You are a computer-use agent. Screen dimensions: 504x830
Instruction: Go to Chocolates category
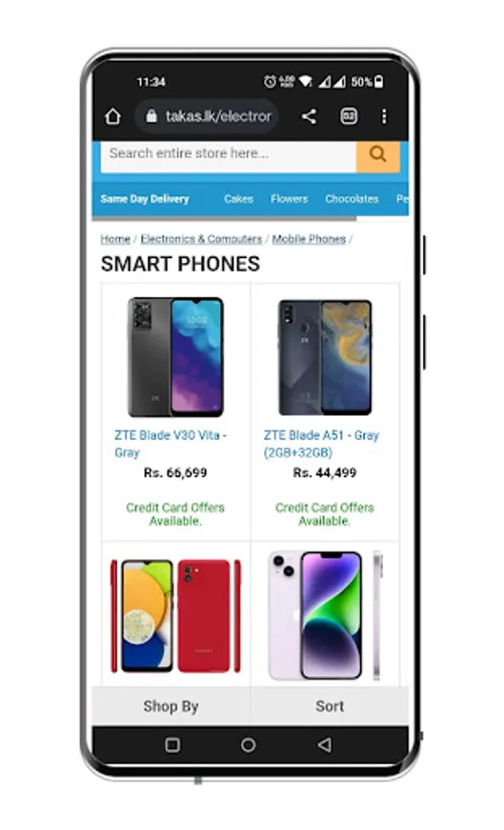[x=352, y=199]
